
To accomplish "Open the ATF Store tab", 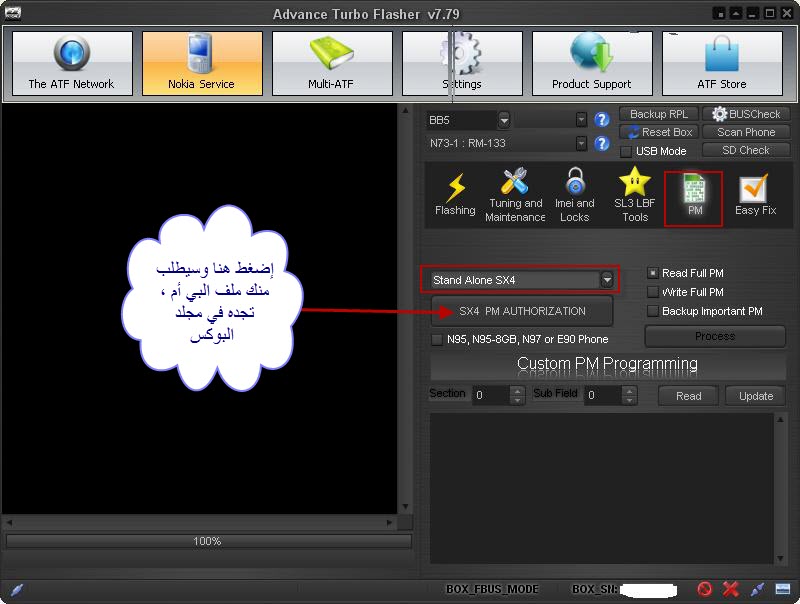I will coord(722,63).
